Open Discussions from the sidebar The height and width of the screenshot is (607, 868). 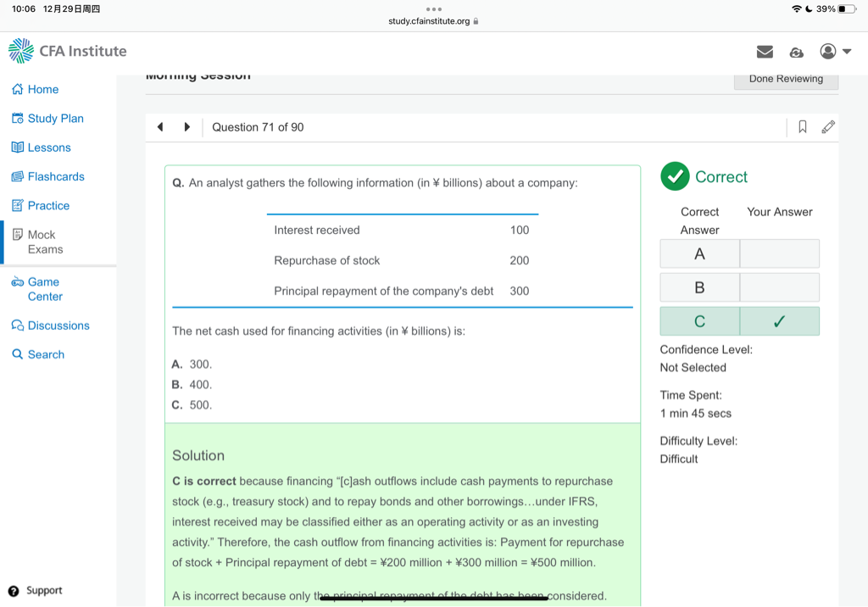(x=58, y=326)
